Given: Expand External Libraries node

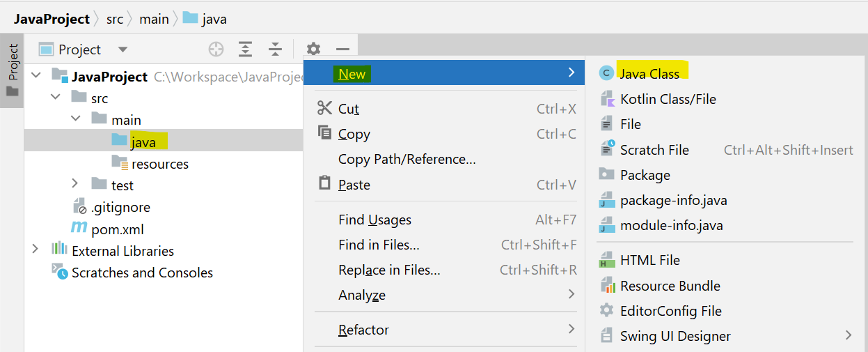Looking at the screenshot, I should click(35, 249).
